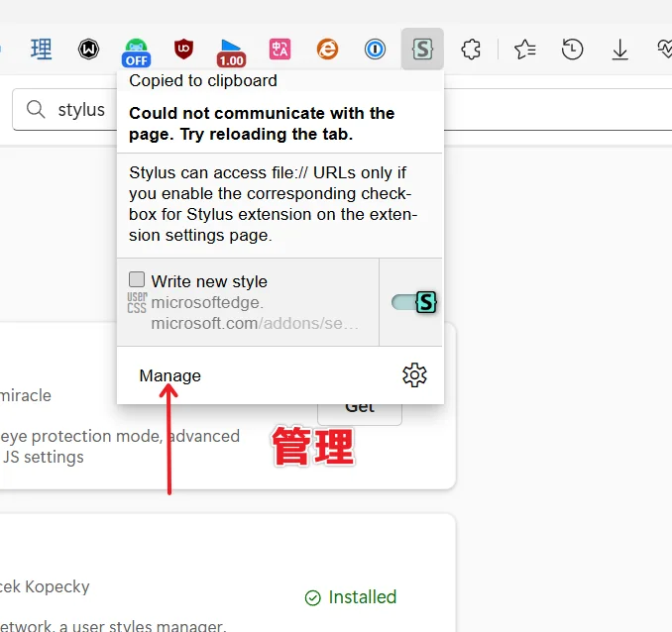Click the Stylus S toolbar icon

point(422,49)
